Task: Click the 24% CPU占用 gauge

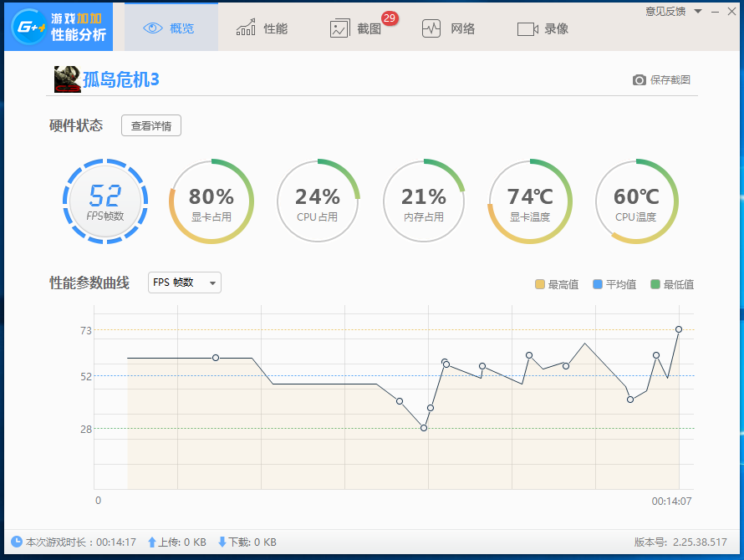Action: pyautogui.click(x=318, y=201)
